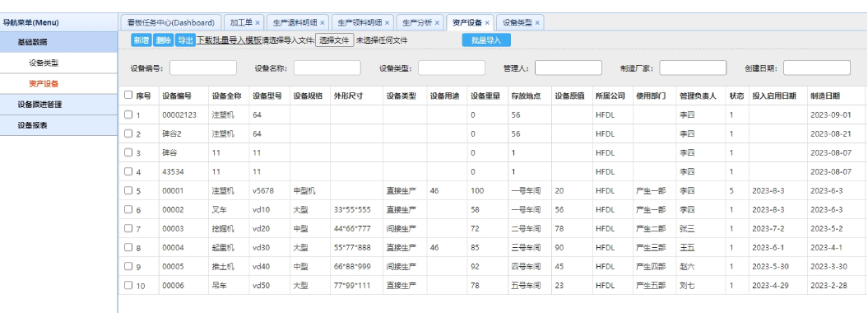This screenshot has width=868, height=313.
Task: Expand the 设备报表 menu section
Action: [58, 125]
